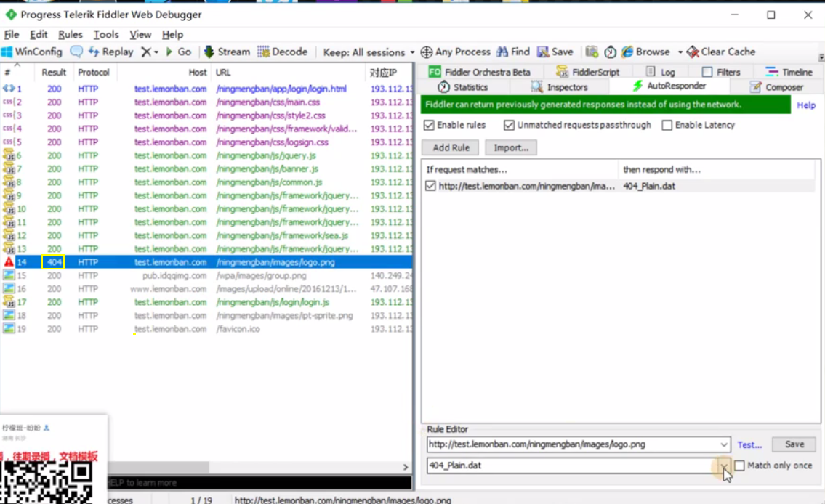
Task: Switch to the Filters tab
Action: (721, 72)
